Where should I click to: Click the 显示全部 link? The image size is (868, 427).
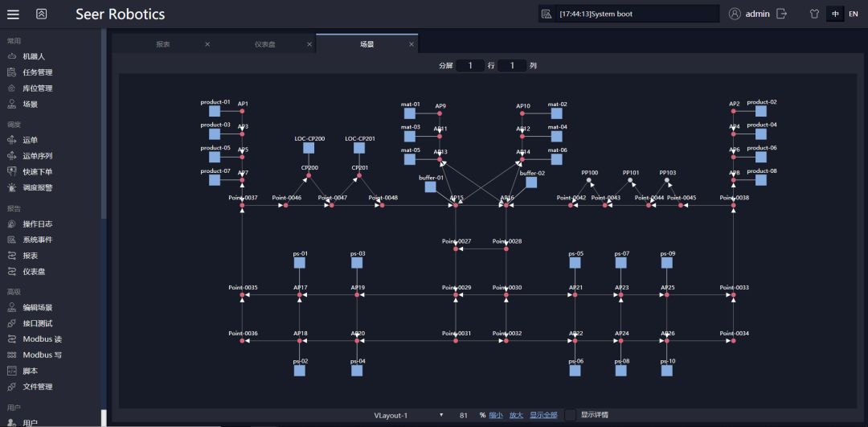pyautogui.click(x=543, y=415)
